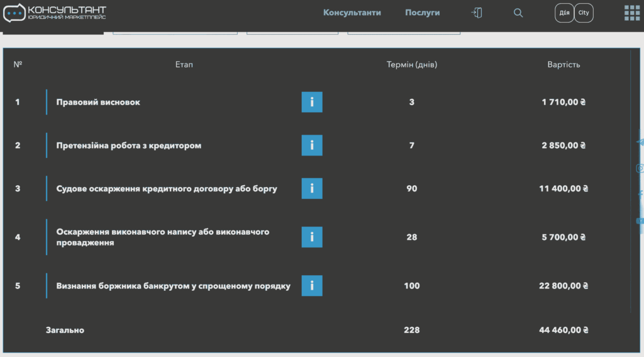Go to the Послуги menu item
The image size is (644, 357).
(x=422, y=13)
